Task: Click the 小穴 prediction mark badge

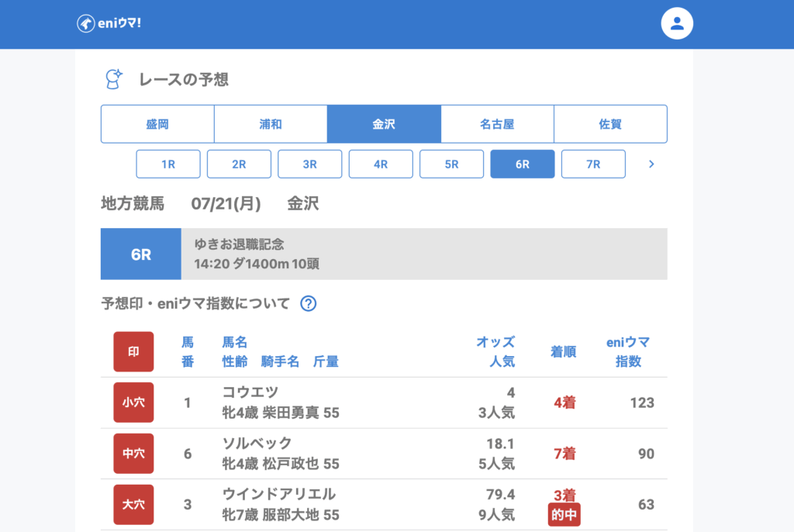Action: tap(133, 402)
